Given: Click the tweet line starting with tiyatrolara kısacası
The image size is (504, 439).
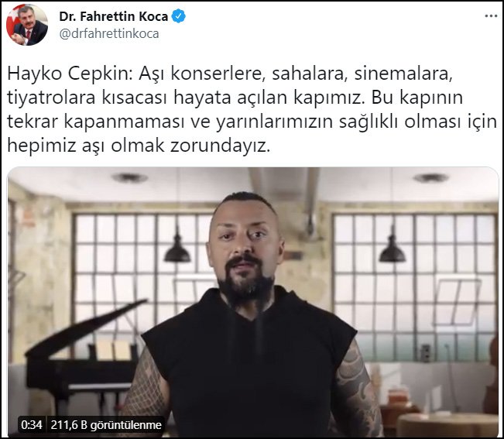Looking at the screenshot, I should tap(235, 98).
